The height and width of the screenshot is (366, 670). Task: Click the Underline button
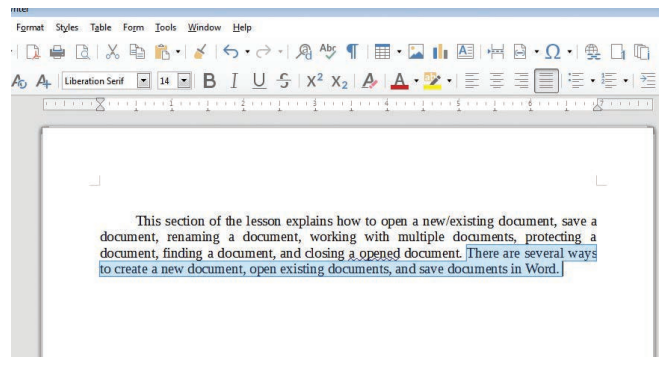[259, 81]
